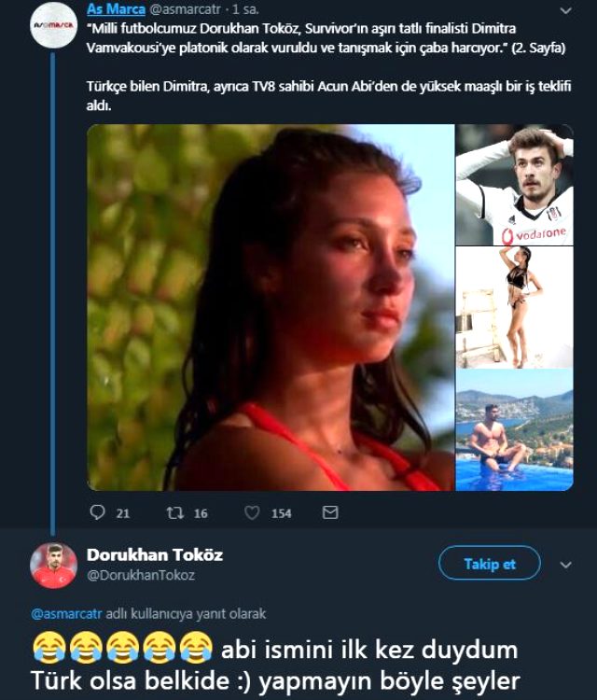Open the large photo of woman
597x700 pixels.
271,307
